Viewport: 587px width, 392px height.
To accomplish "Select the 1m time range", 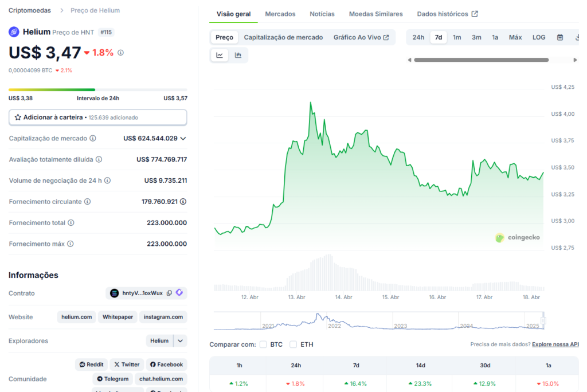I will pyautogui.click(x=457, y=37).
